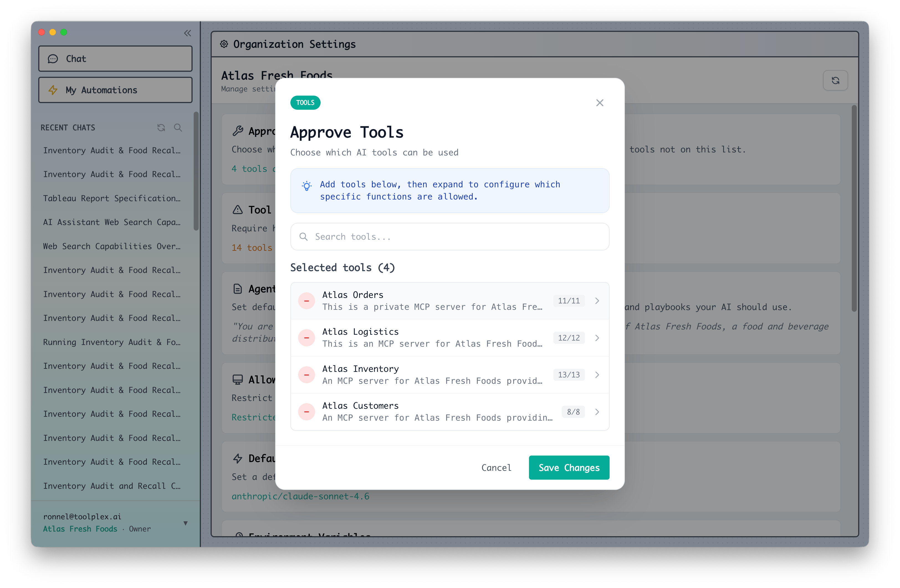Cancel the Approve Tools dialog
This screenshot has width=900, height=588.
click(496, 467)
